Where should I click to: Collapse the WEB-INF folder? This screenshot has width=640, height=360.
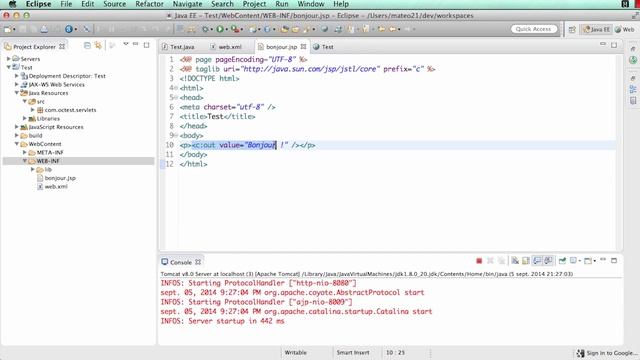(24, 161)
